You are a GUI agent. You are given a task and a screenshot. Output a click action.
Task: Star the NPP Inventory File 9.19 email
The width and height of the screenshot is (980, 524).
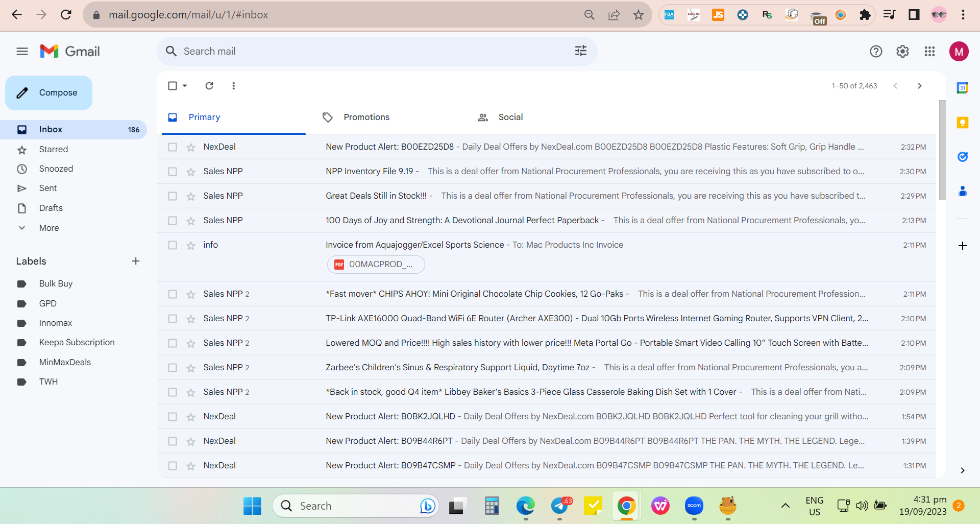[191, 172]
